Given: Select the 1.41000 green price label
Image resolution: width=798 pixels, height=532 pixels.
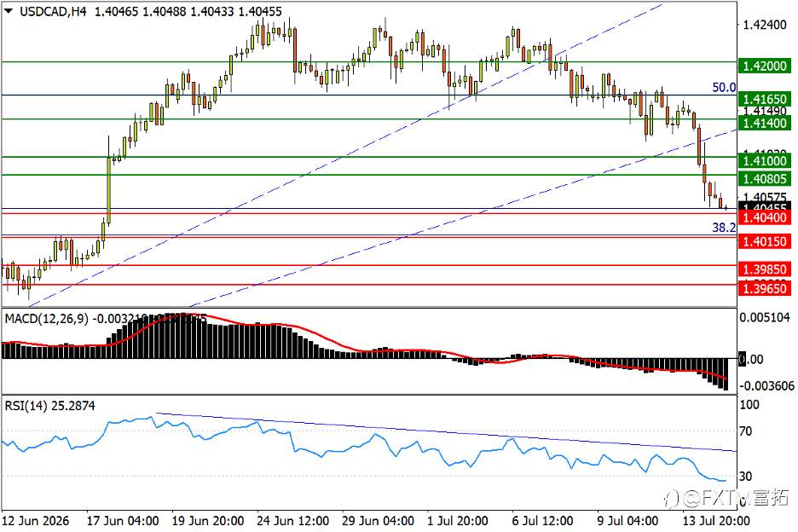Looking at the screenshot, I should tap(765, 161).
